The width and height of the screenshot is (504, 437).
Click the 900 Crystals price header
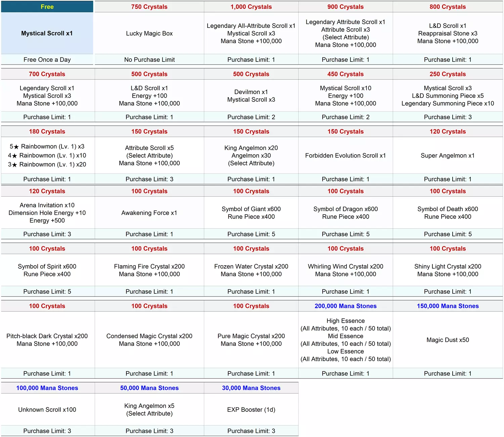point(345,7)
